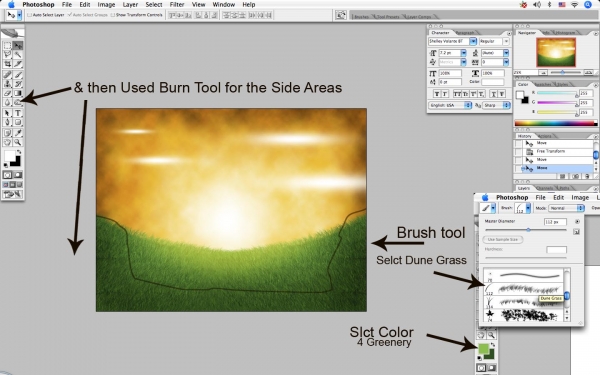This screenshot has width=600, height=375.
Task: Choose the Zoom tool in main toolbox
Action: pos(18,142)
